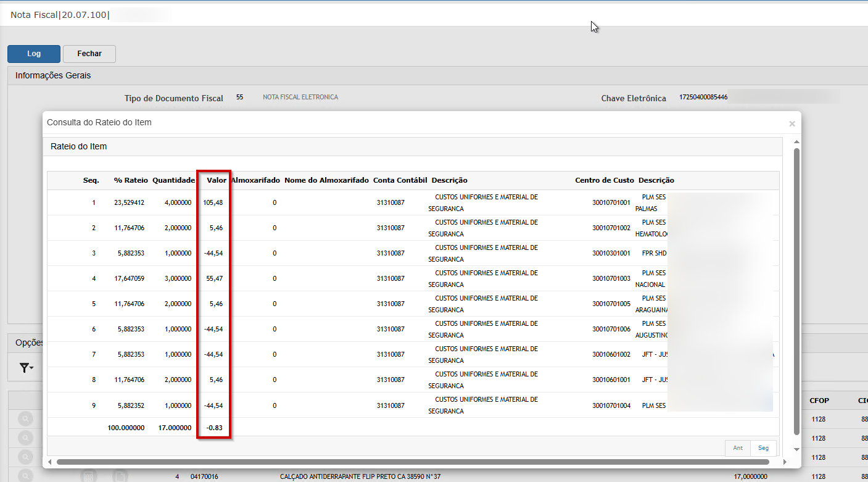Image resolution: width=868 pixels, height=482 pixels.
Task: Click the Conta Contábil column header
Action: [x=400, y=180]
